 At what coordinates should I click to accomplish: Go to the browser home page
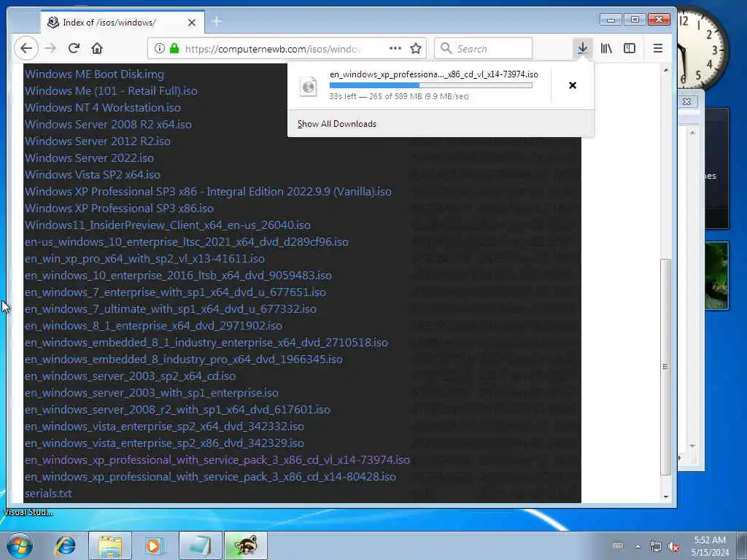coord(97,48)
